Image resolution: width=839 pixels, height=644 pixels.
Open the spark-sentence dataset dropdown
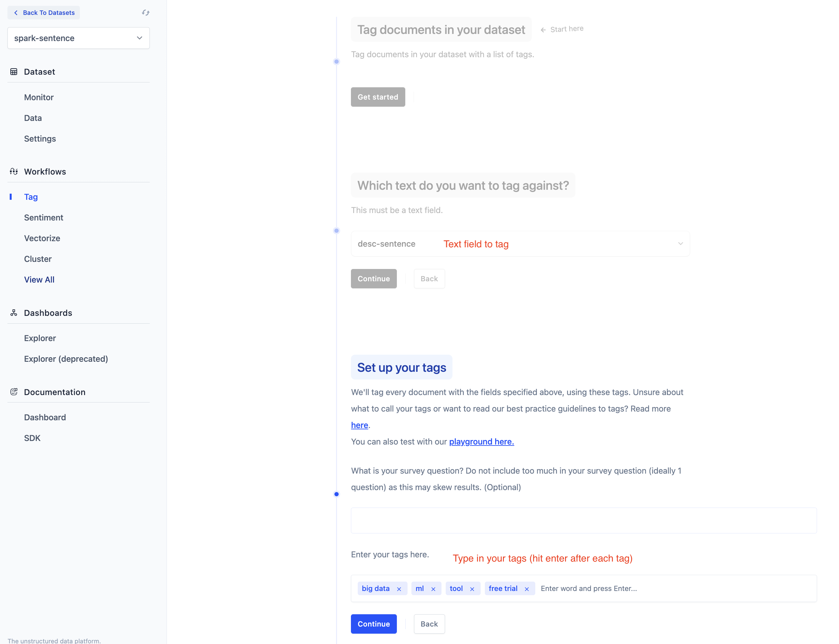(x=78, y=38)
